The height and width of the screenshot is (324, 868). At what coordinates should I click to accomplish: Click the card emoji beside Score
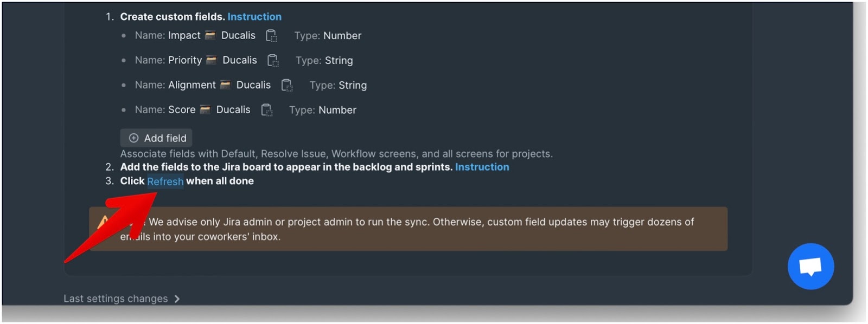[x=205, y=109]
